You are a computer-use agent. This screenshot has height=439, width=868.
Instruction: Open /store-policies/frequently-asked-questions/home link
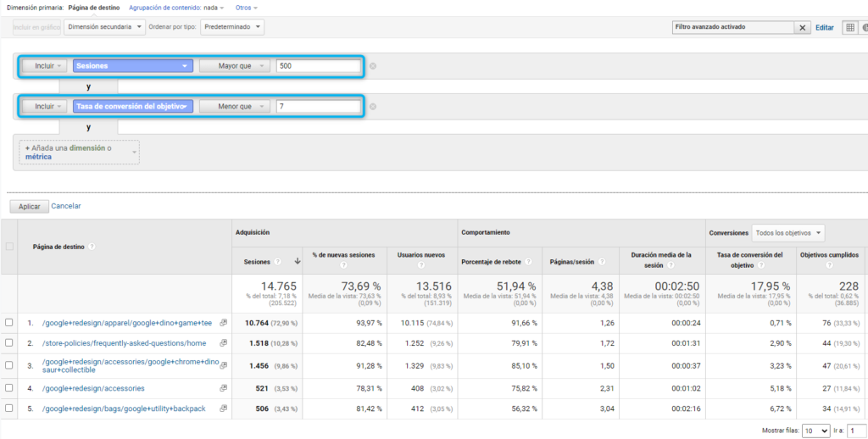[124, 343]
